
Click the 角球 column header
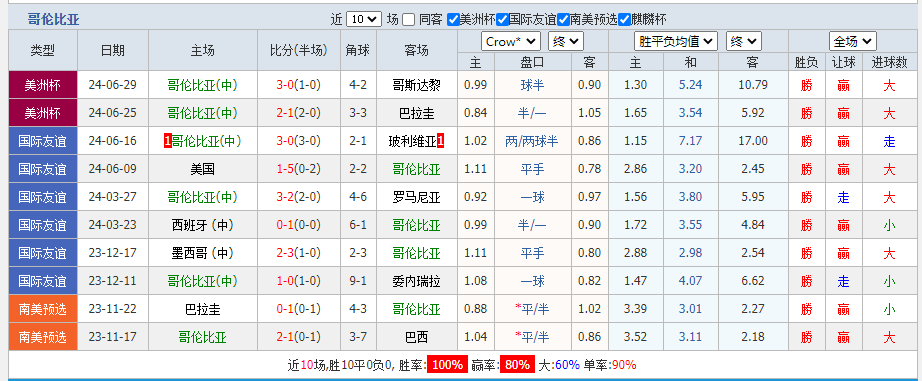[358, 50]
